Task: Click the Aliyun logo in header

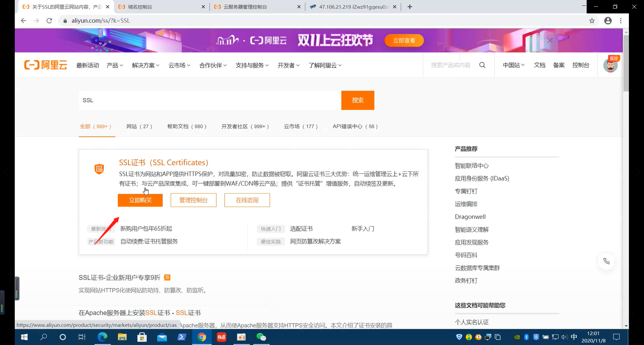Action: [46, 65]
